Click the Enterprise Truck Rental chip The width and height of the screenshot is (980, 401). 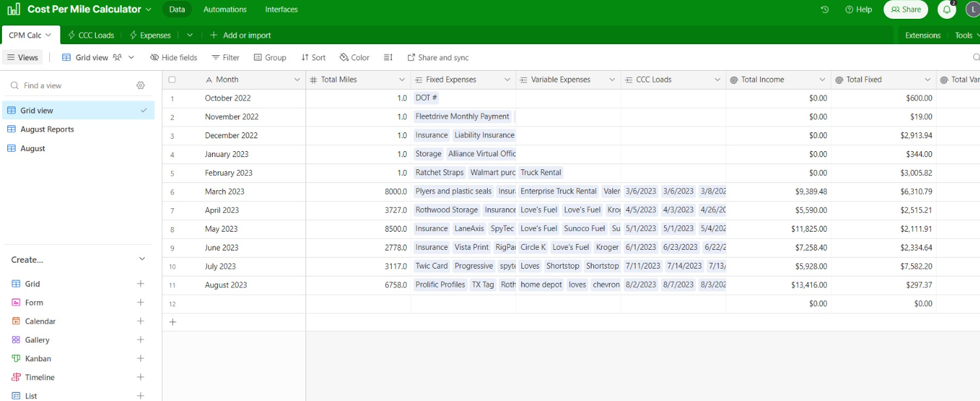558,191
